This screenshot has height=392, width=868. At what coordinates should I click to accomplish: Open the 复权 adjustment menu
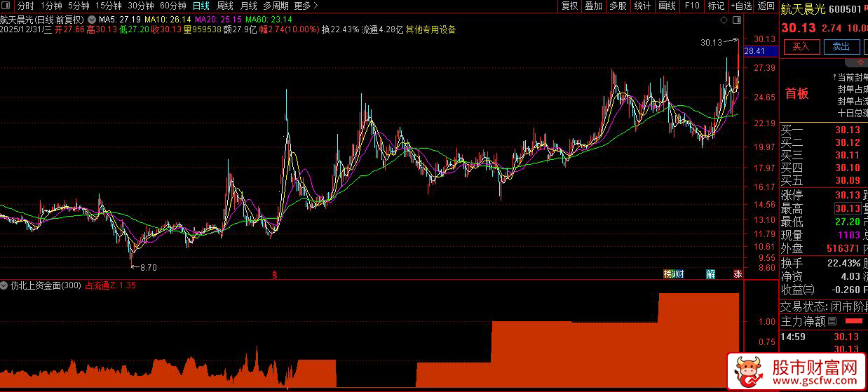point(570,6)
